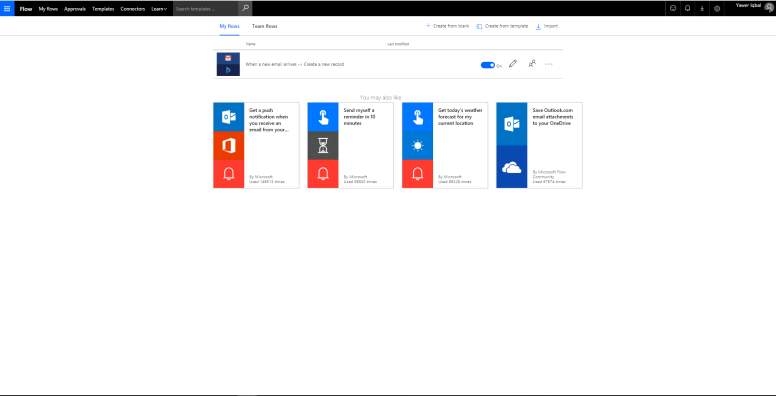Click the OneDrive cloud icon

512,167
